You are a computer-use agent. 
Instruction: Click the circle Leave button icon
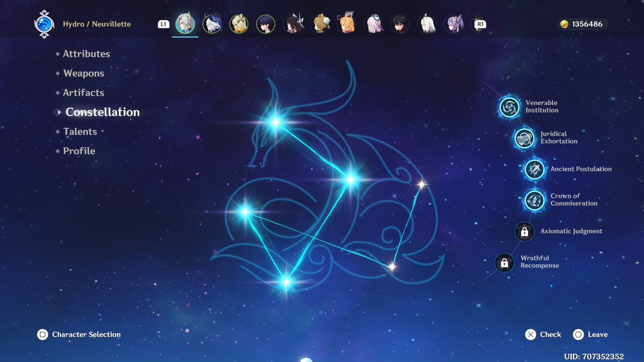click(578, 335)
